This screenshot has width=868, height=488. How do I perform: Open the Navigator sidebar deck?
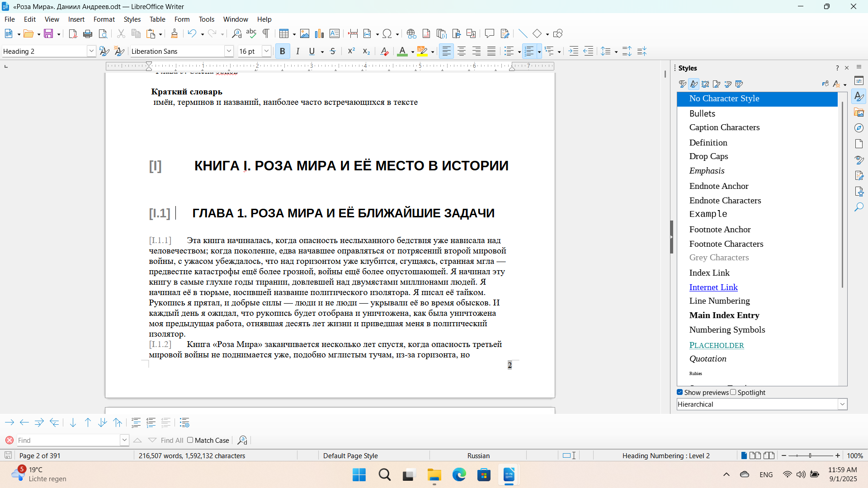(x=859, y=128)
